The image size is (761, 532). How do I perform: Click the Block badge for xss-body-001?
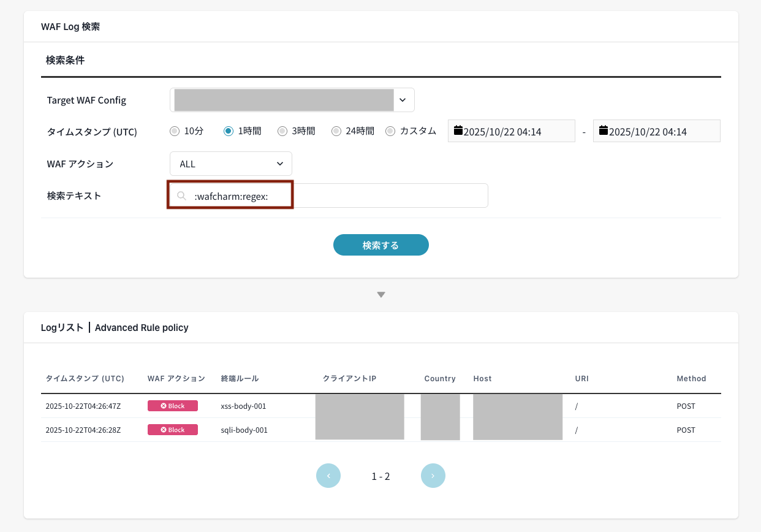point(173,406)
